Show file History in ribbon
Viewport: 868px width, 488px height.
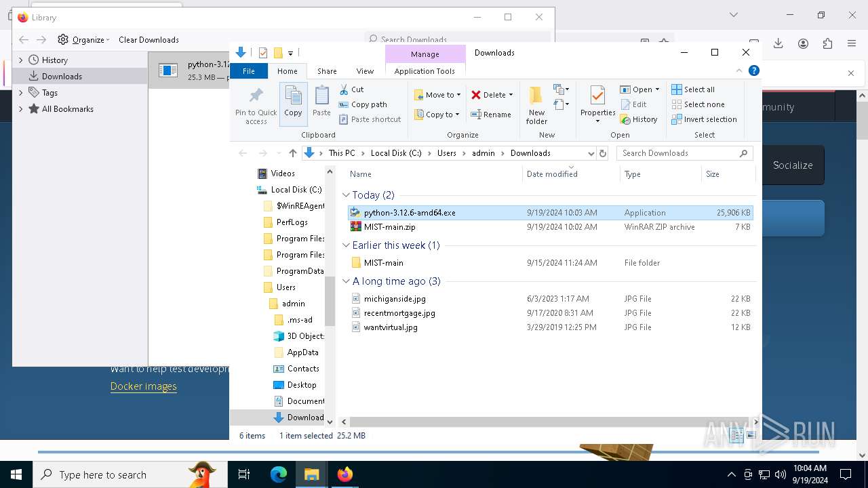638,119
